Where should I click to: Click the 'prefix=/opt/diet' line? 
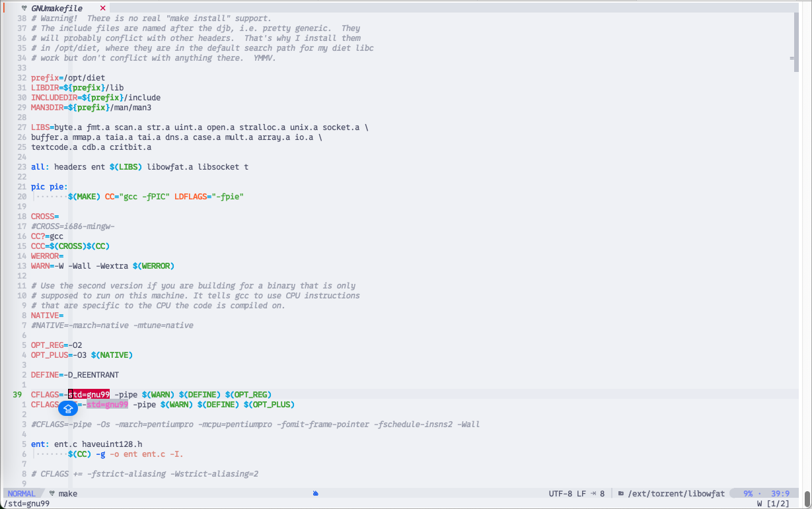point(68,78)
